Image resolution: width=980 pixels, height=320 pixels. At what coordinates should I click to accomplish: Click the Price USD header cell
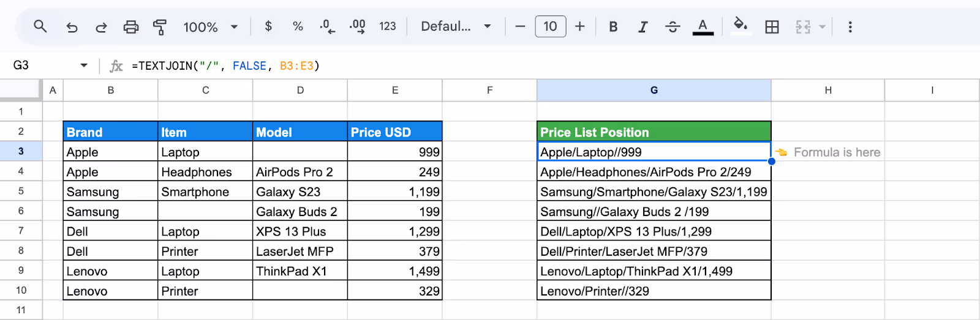tap(395, 132)
